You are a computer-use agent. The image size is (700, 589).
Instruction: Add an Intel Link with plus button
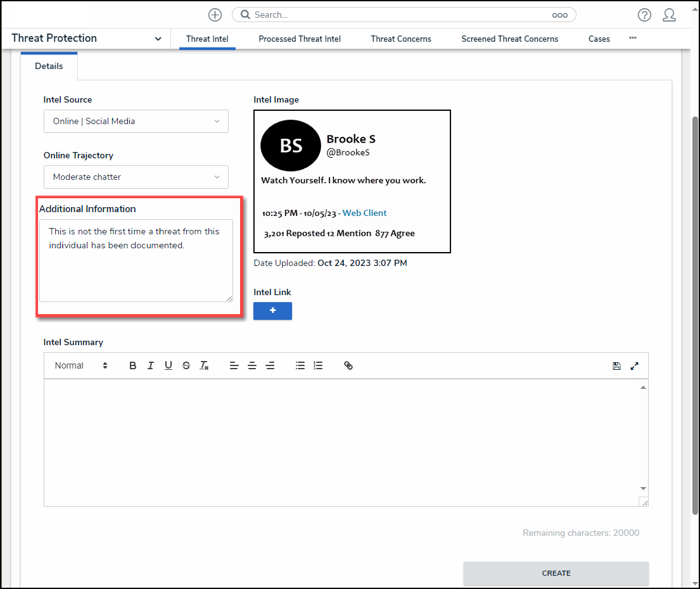pos(272,311)
